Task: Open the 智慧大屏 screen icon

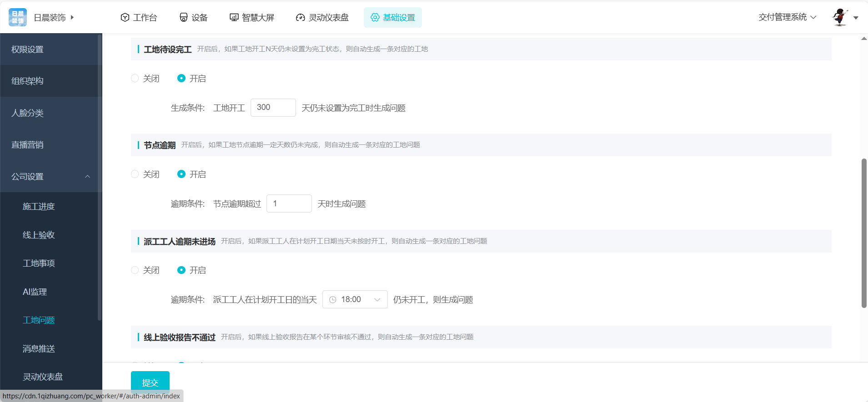Action: tap(234, 17)
